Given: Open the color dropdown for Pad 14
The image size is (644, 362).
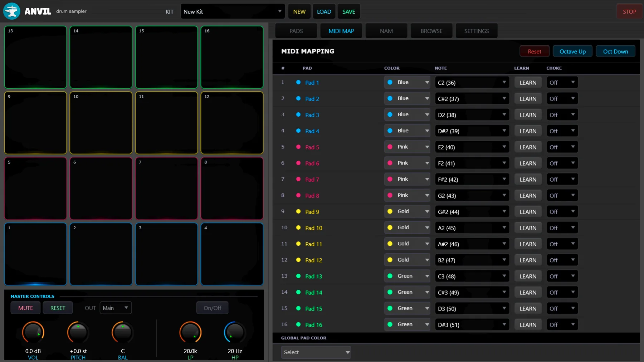Looking at the screenshot, I should tap(407, 292).
